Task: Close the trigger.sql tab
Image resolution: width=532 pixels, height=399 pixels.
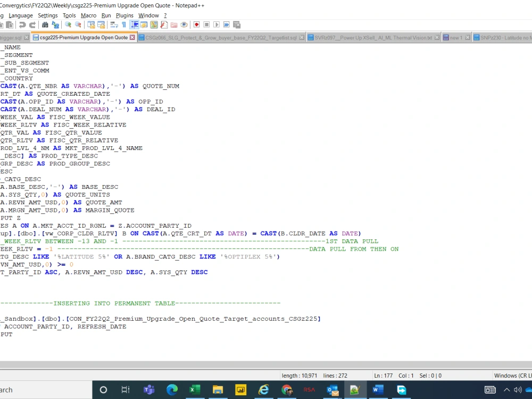Action: pyautogui.click(x=27, y=38)
